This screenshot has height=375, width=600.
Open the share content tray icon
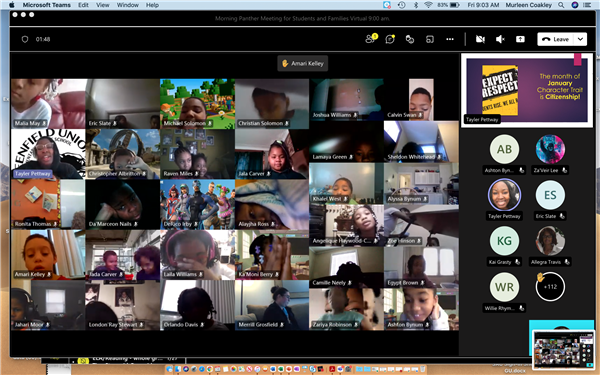point(520,39)
